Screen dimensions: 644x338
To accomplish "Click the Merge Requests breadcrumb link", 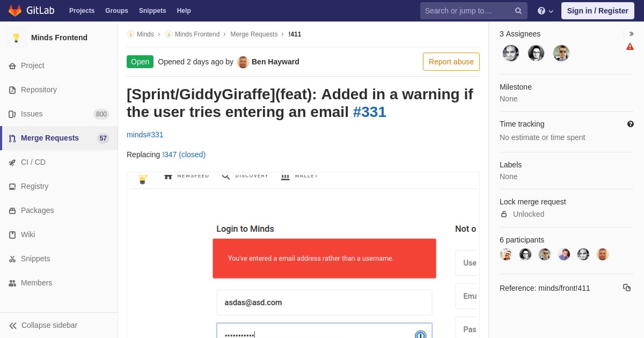I will [254, 34].
